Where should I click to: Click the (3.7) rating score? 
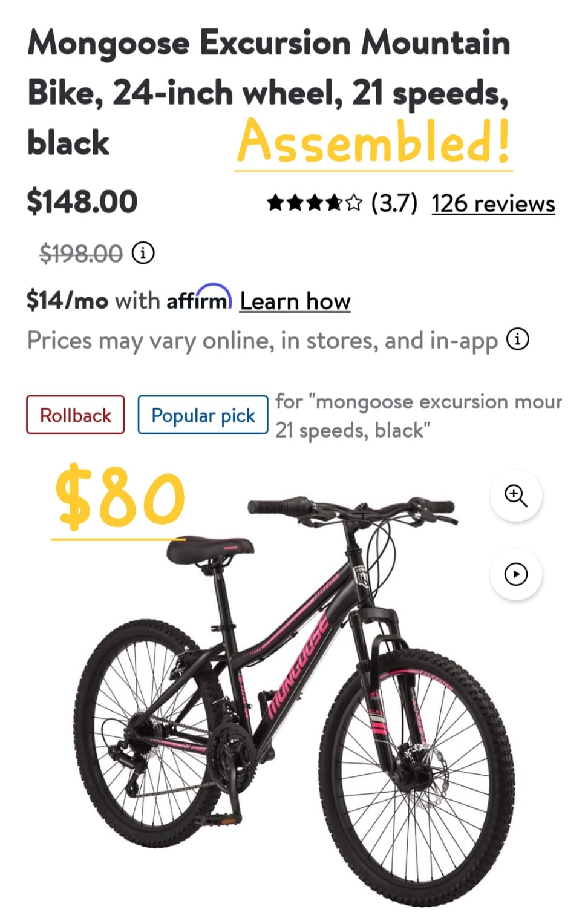[394, 203]
